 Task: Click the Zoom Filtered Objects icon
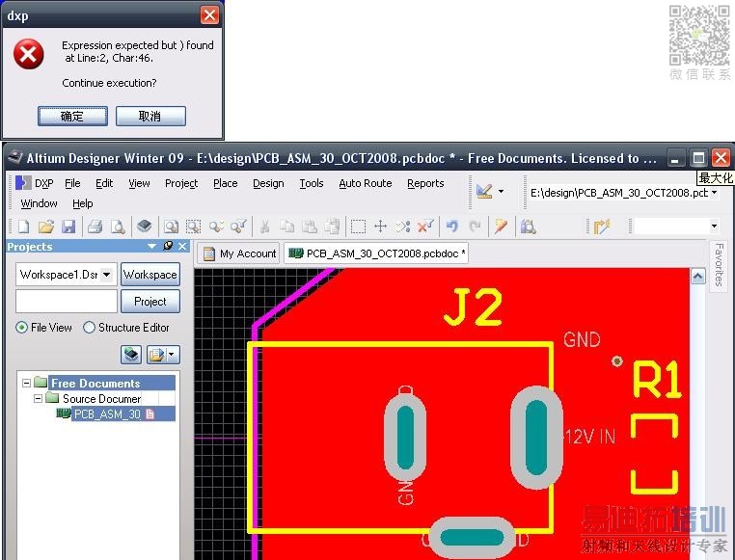pos(238,227)
